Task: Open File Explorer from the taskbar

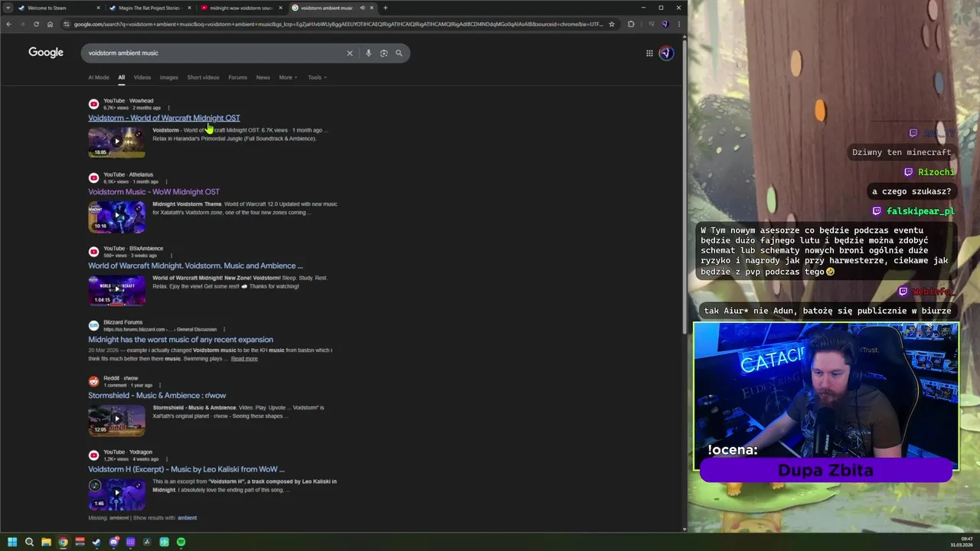Action: [46, 542]
